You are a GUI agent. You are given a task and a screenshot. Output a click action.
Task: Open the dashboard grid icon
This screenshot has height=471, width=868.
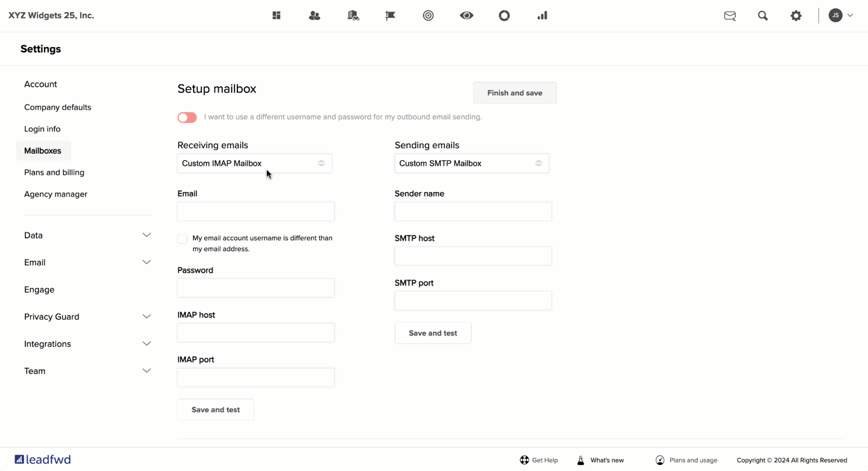[x=276, y=15]
